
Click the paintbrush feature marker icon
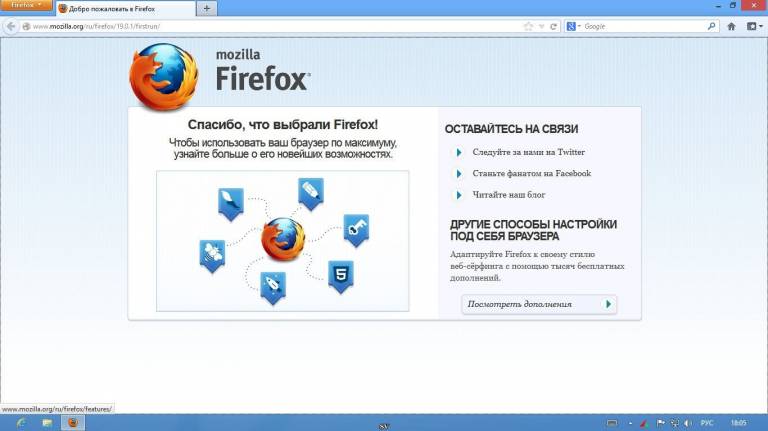231,204
